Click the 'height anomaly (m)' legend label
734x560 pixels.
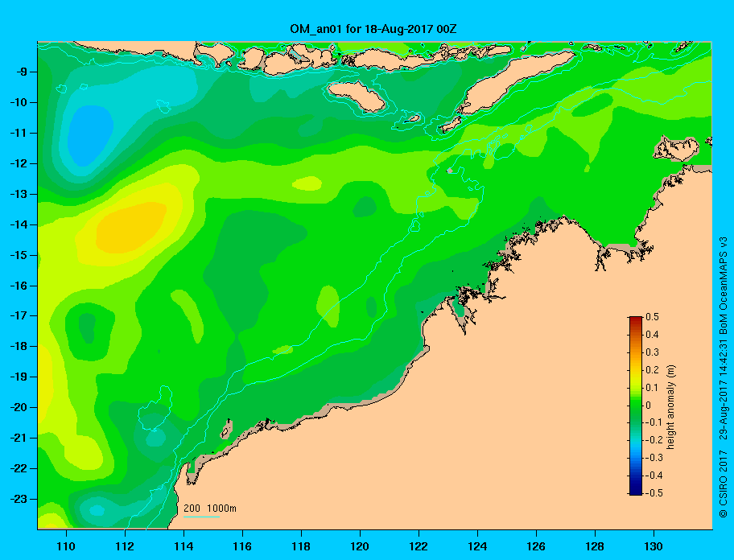[670, 406]
